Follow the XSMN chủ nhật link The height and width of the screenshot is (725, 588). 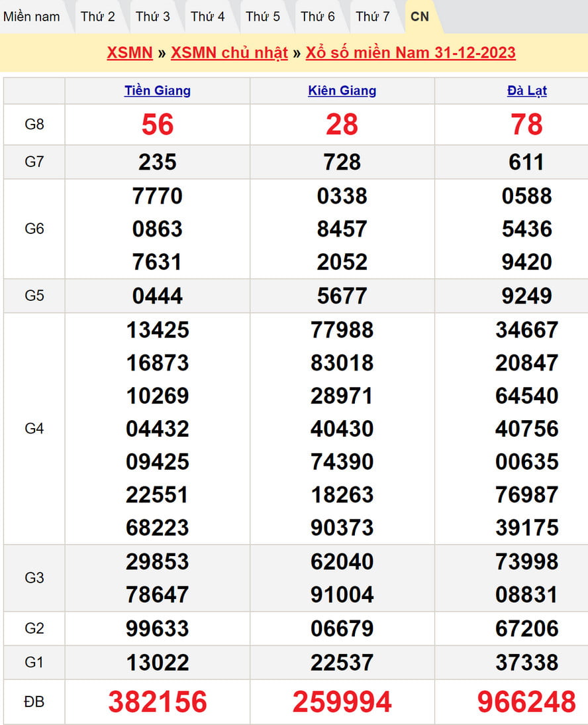229,53
